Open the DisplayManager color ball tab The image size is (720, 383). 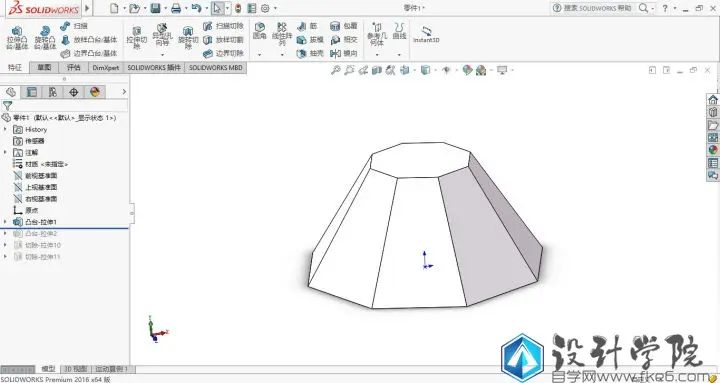point(95,92)
